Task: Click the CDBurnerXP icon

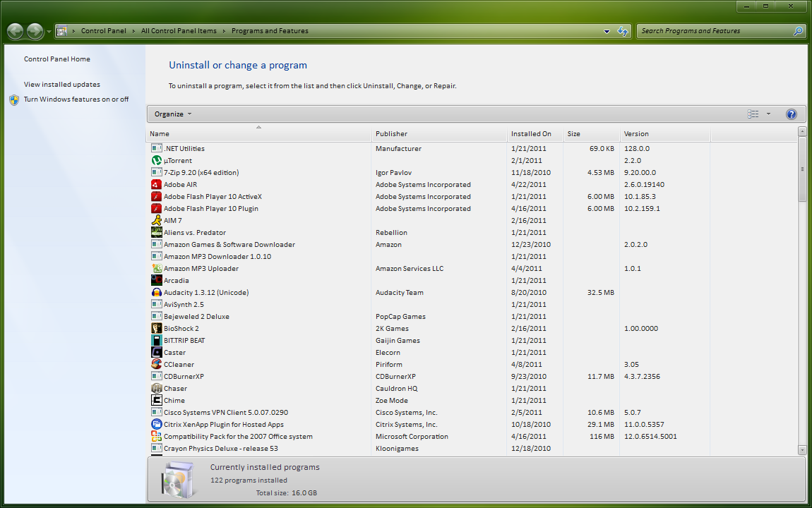Action: [x=156, y=377]
